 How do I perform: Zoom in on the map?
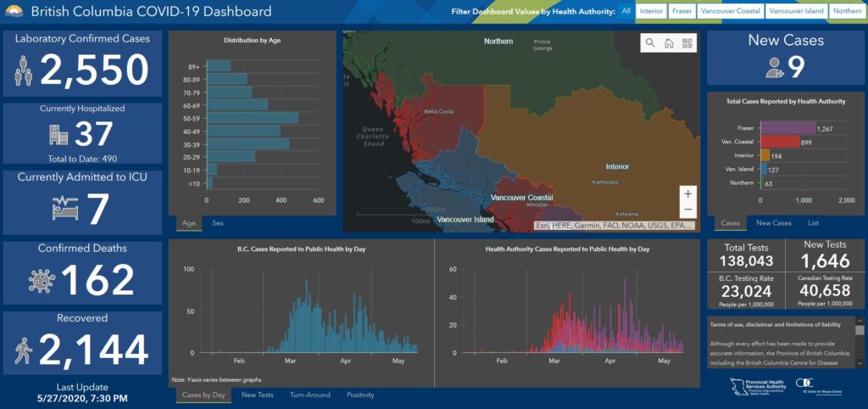687,193
